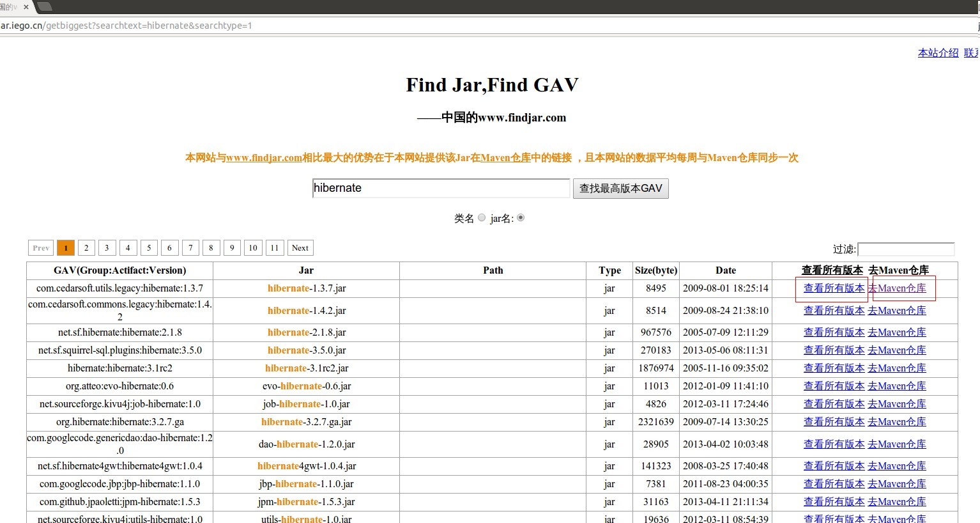Click the 过滤 filter input box

point(906,249)
